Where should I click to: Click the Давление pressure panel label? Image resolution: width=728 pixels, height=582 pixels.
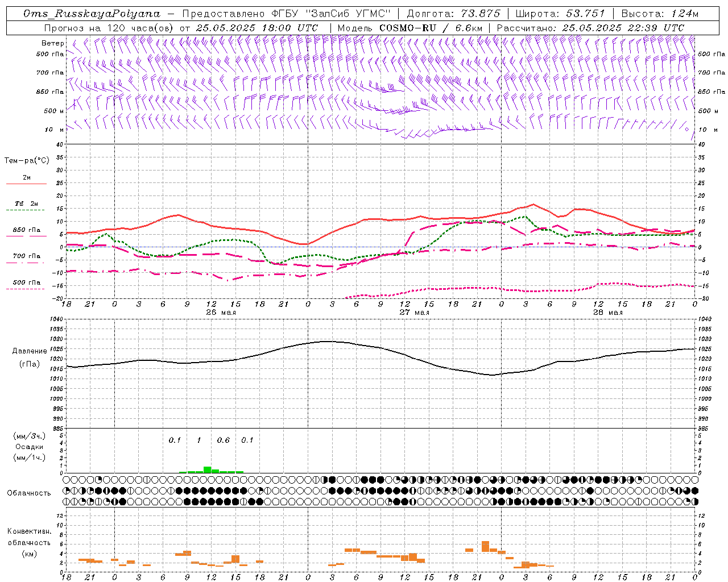[x=30, y=351]
